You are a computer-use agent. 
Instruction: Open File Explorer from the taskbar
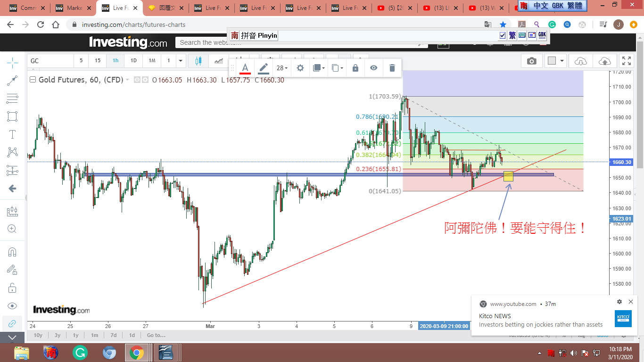point(21,353)
